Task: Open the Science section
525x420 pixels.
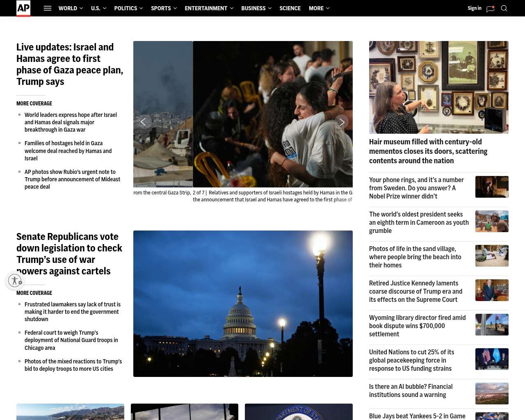Action: [290, 8]
